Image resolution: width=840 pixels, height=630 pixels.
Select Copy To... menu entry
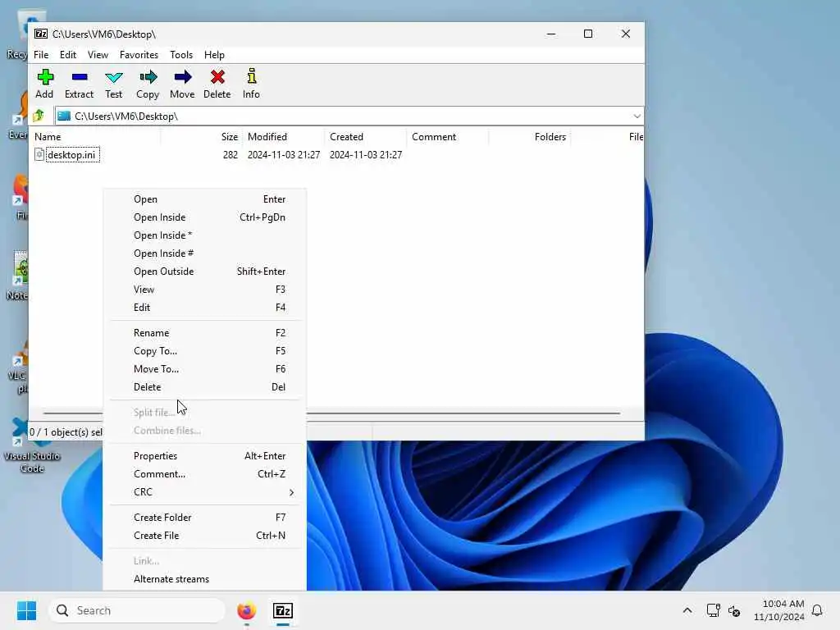204,351
